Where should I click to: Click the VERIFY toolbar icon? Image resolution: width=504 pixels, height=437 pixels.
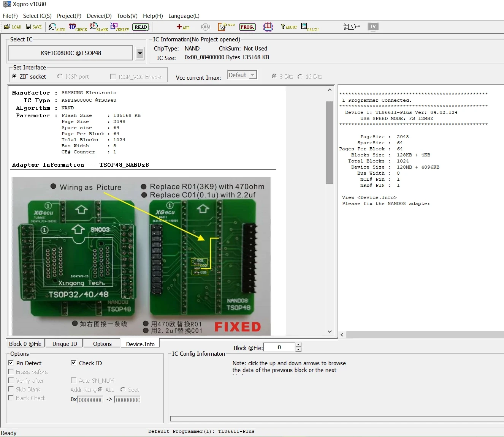(119, 27)
